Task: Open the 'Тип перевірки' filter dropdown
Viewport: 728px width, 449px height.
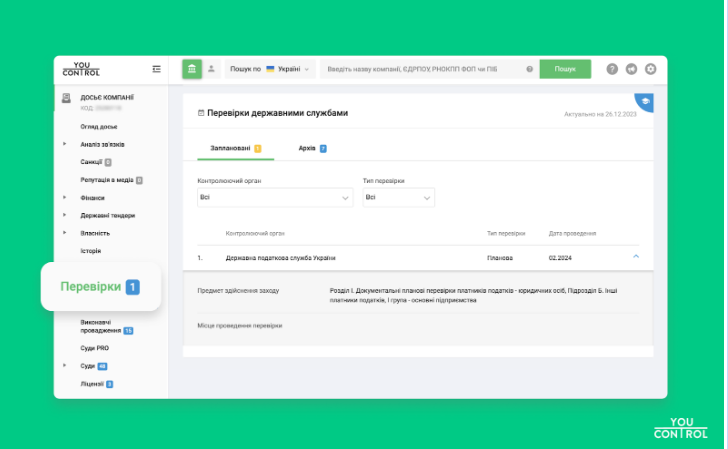Action: [398, 198]
